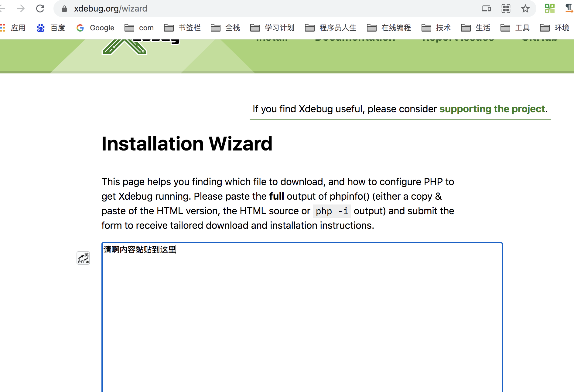Viewport: 574px width, 392px height.
Task: Open the 环境 bookmark folder
Action: pyautogui.click(x=555, y=28)
